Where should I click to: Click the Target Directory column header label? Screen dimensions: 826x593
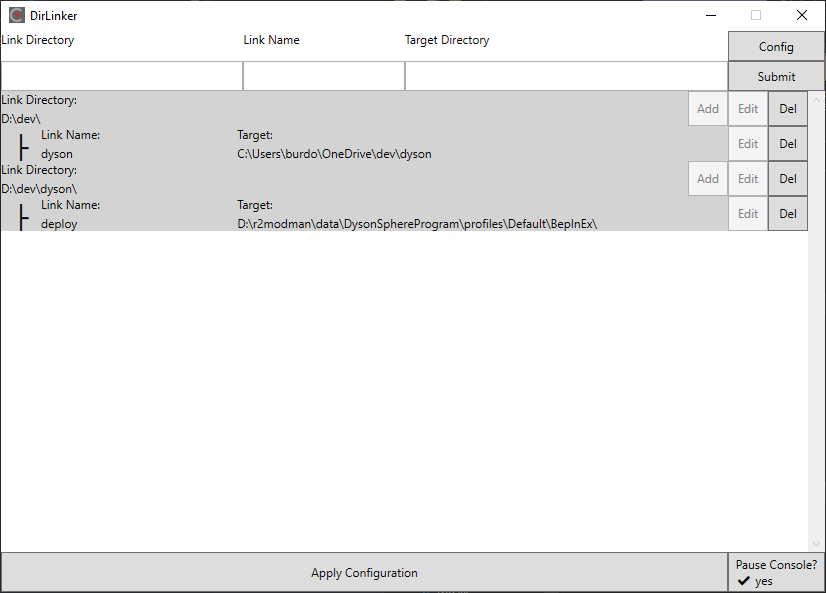click(447, 40)
